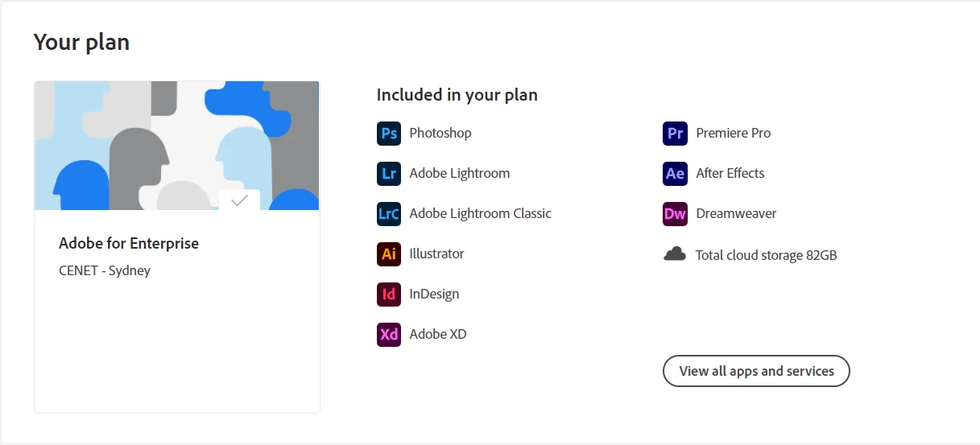
Task: Click the Adobe XD icon
Action: (x=389, y=334)
